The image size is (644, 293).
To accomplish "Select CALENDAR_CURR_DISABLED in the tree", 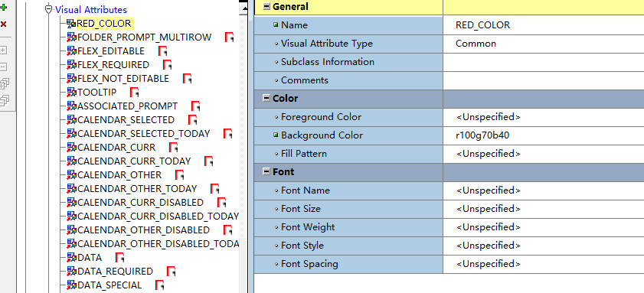I will click(x=140, y=202).
